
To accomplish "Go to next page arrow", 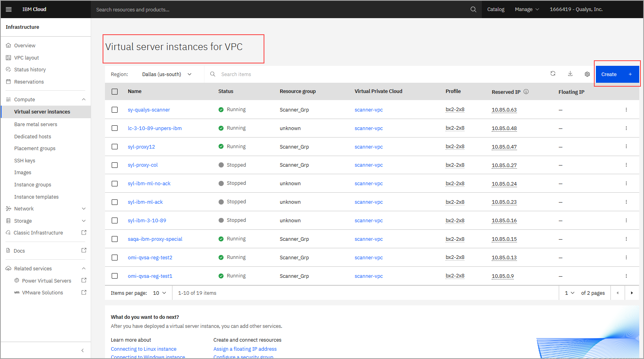I will click(x=632, y=293).
